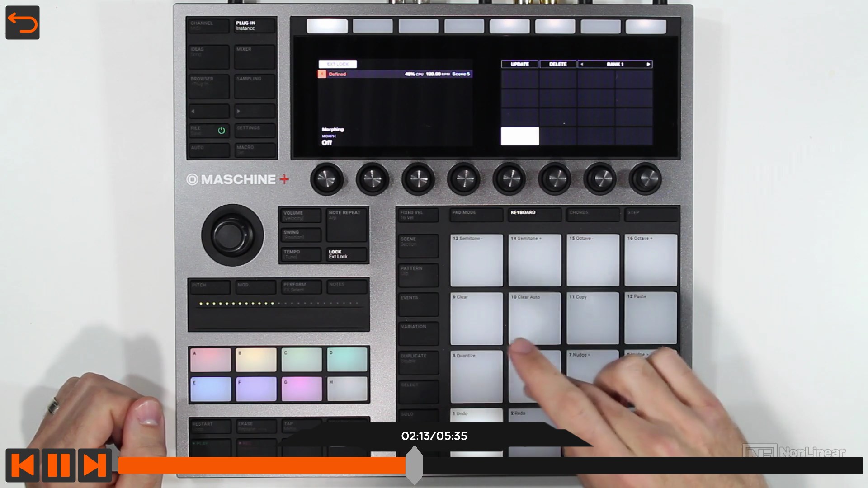Select the pink group A pad
The height and width of the screenshot is (488, 868).
click(211, 360)
